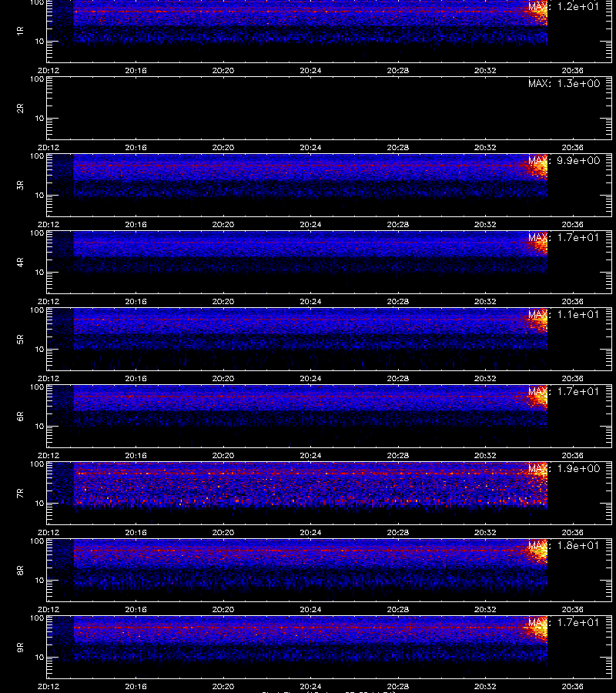
Task: Click the 20:28 time label under 5R panel
Action: (397, 378)
